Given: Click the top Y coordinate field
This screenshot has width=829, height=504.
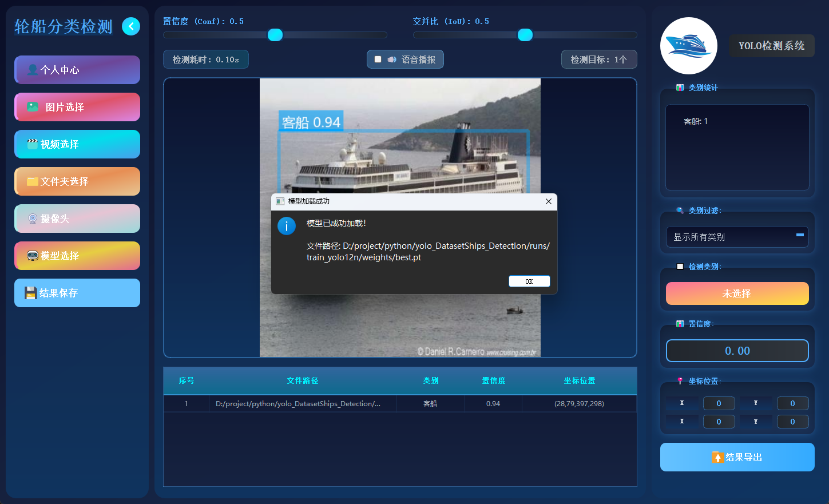Looking at the screenshot, I should click(793, 403).
